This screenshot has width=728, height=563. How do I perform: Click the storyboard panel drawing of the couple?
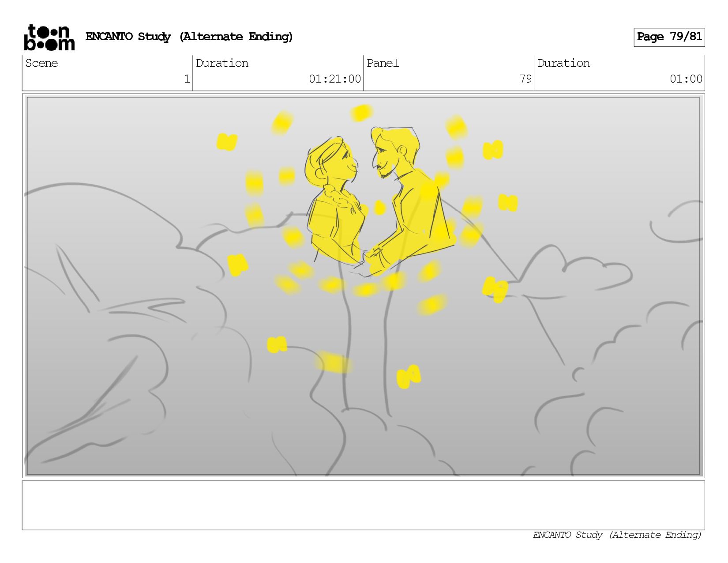click(x=363, y=286)
